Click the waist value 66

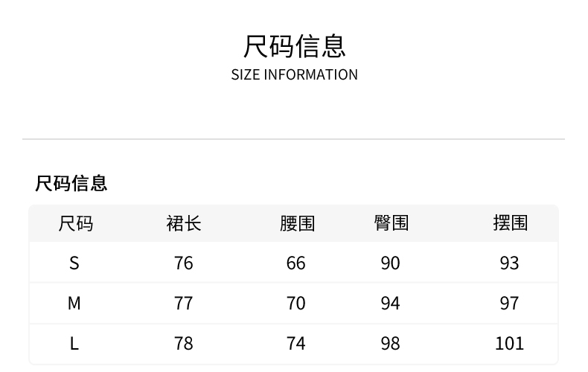coord(296,263)
